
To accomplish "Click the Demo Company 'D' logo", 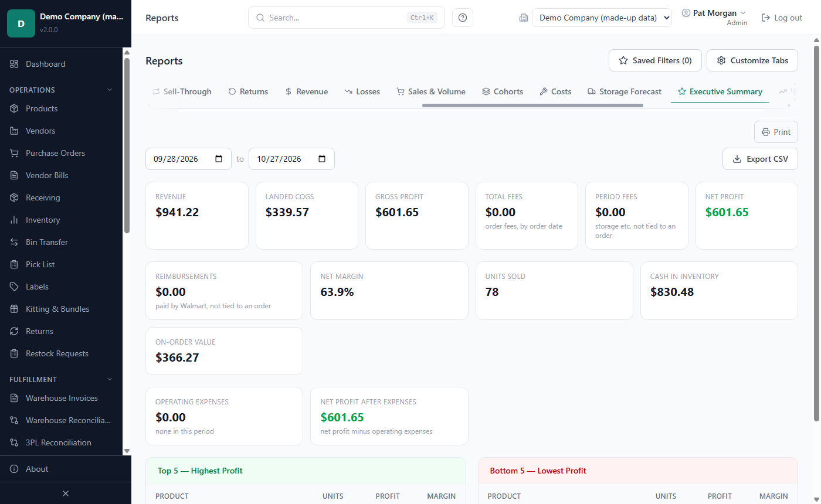I will pyautogui.click(x=21, y=23).
